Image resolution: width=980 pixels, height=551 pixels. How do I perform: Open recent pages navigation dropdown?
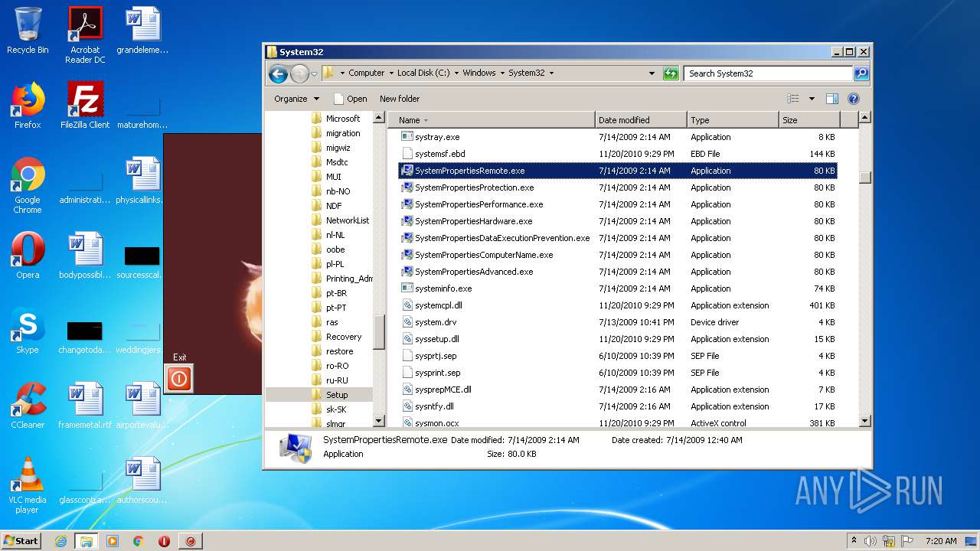pyautogui.click(x=314, y=74)
